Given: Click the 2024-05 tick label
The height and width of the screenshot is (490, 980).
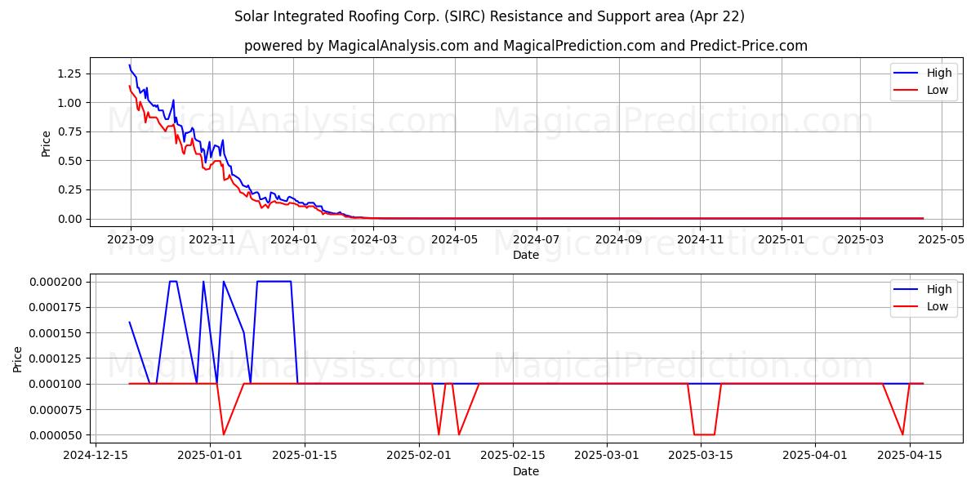Looking at the screenshot, I should point(455,239).
